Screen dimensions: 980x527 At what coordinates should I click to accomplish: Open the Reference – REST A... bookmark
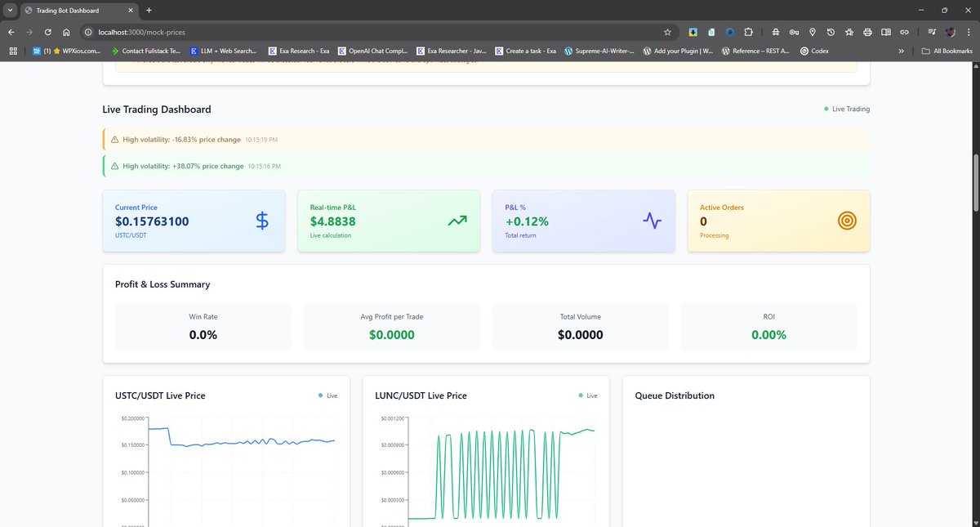(757, 51)
